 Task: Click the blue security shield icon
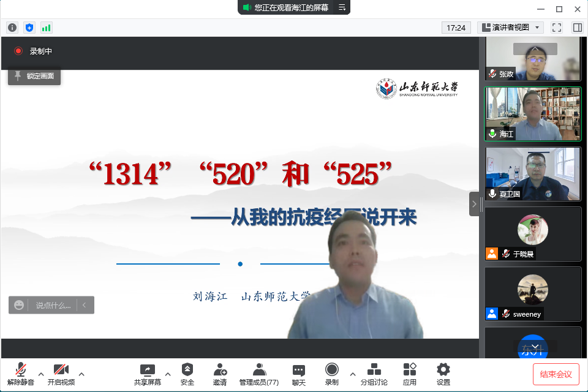point(29,28)
